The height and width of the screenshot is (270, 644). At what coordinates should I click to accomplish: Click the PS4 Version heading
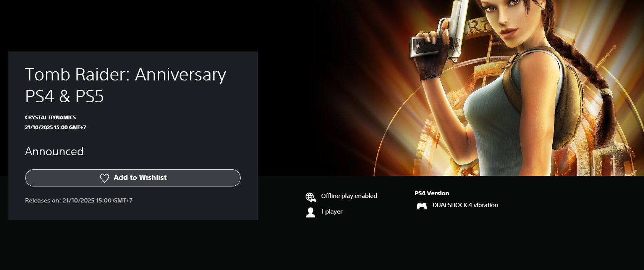pyautogui.click(x=432, y=193)
